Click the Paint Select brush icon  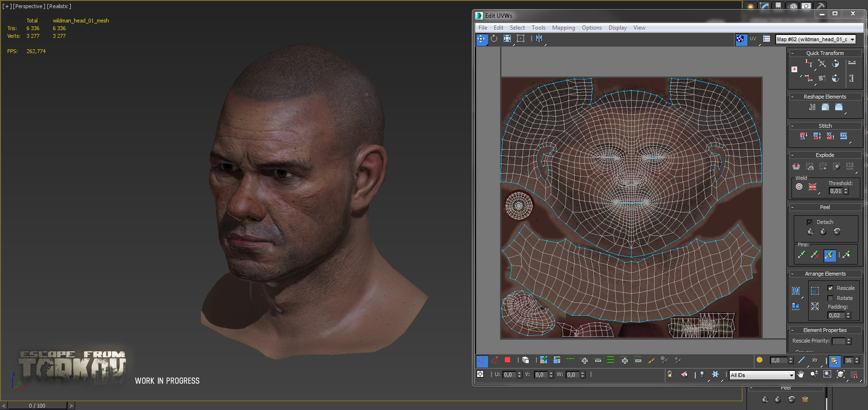(651, 360)
